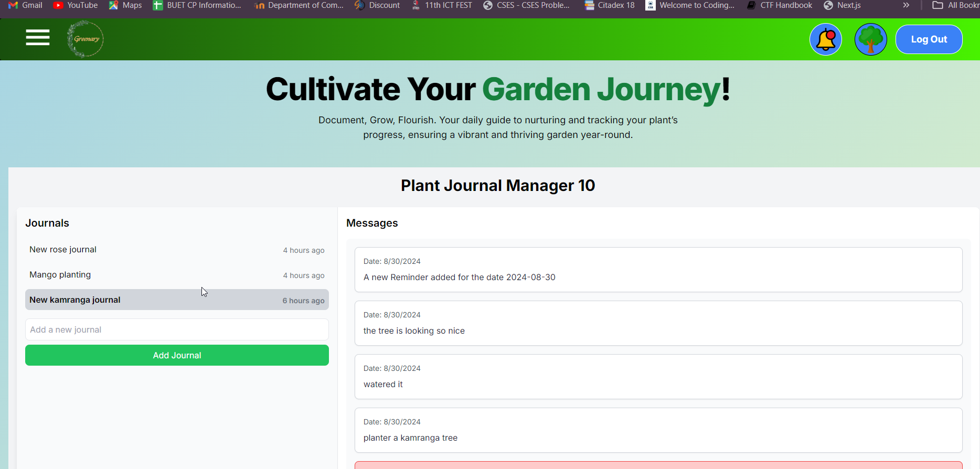Open Citadex 18 bookmark
This screenshot has width=980, height=469.
pos(610,5)
